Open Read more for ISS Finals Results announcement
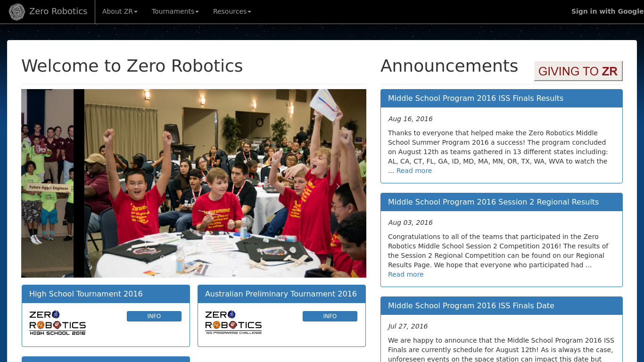 click(x=413, y=170)
